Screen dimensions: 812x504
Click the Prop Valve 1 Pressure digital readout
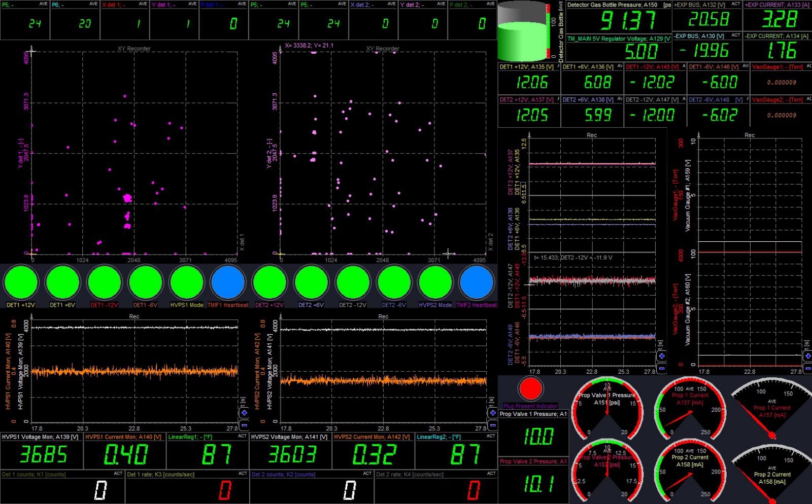click(533, 433)
